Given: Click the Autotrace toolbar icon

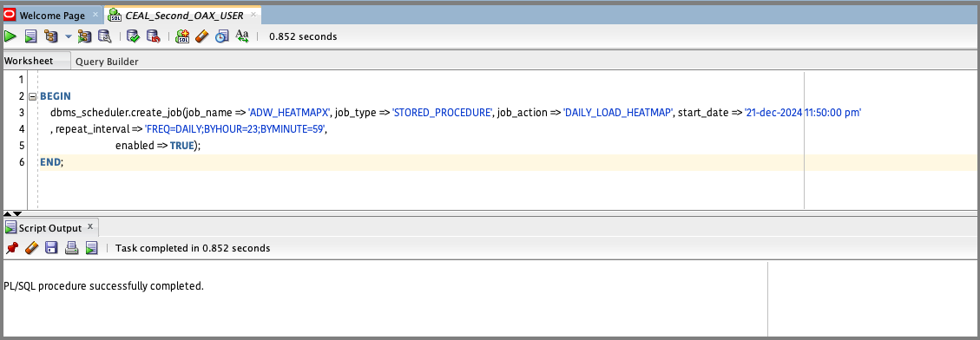Looking at the screenshot, I should [x=84, y=36].
